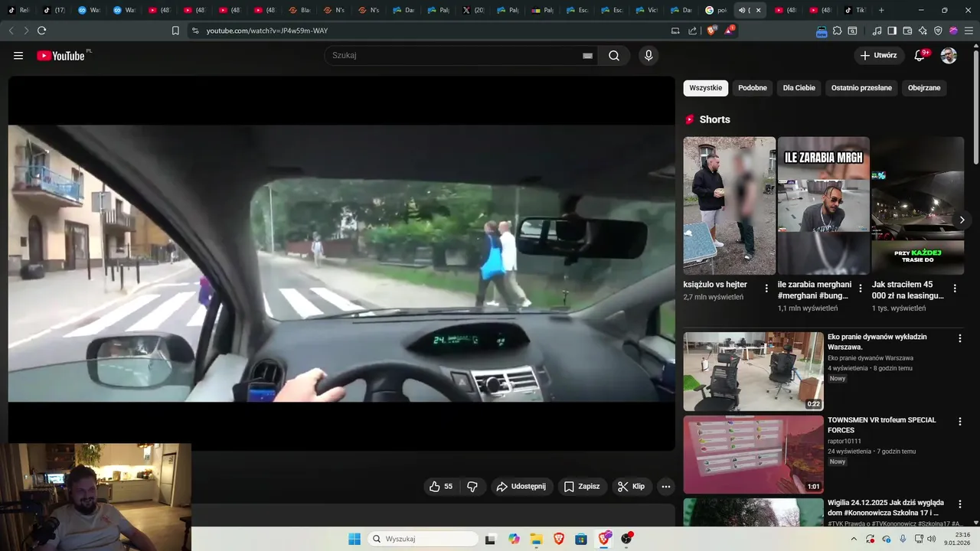Viewport: 980px width, 551px height.
Task: Show next Shorts with right arrow
Action: click(962, 220)
